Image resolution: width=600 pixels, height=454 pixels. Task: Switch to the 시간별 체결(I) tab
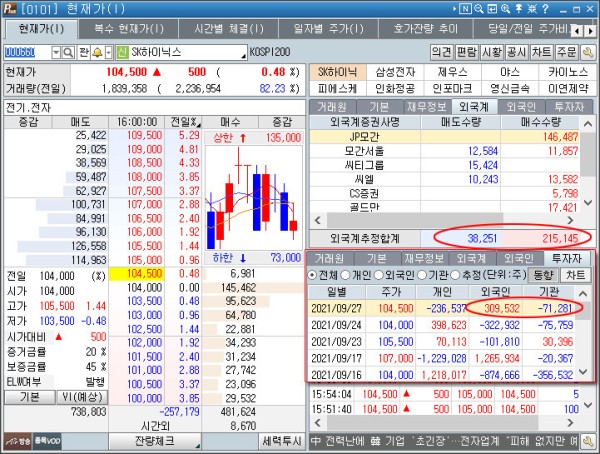[229, 29]
